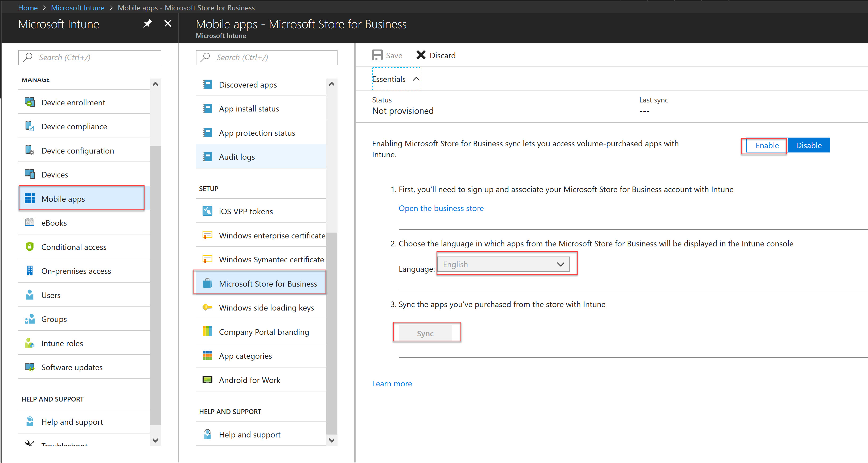Open App categories setup page
The height and width of the screenshot is (463, 868).
point(261,355)
